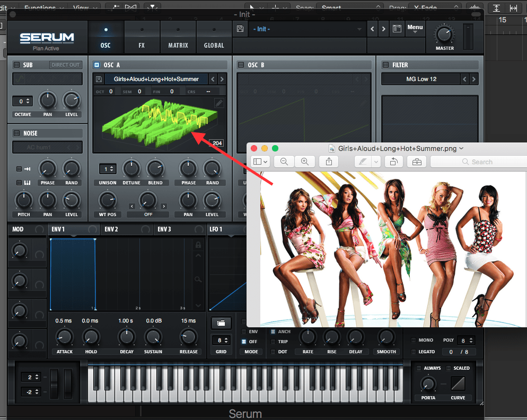Open the Menu dropdown

(415, 29)
